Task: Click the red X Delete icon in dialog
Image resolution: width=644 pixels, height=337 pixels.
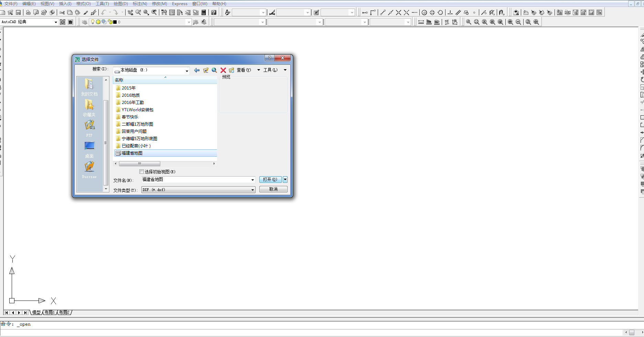Action: (223, 70)
